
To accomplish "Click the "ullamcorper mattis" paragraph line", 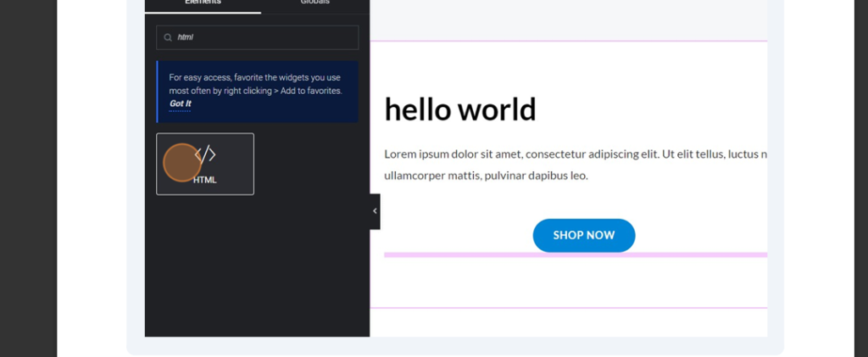I will point(485,176).
